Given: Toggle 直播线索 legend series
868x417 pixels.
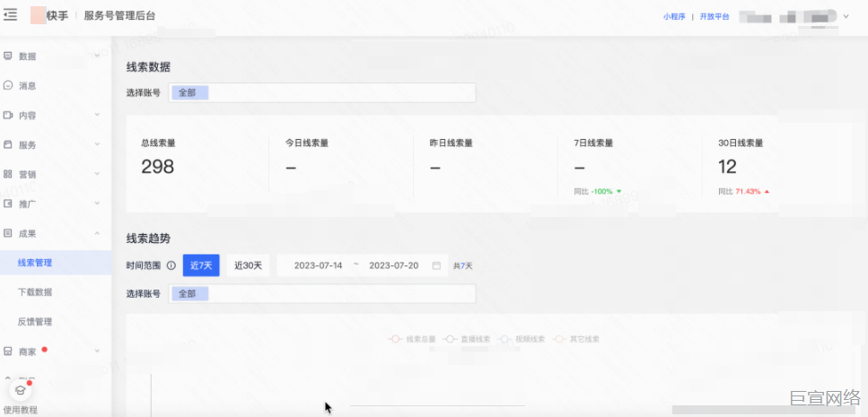Looking at the screenshot, I should (467, 339).
